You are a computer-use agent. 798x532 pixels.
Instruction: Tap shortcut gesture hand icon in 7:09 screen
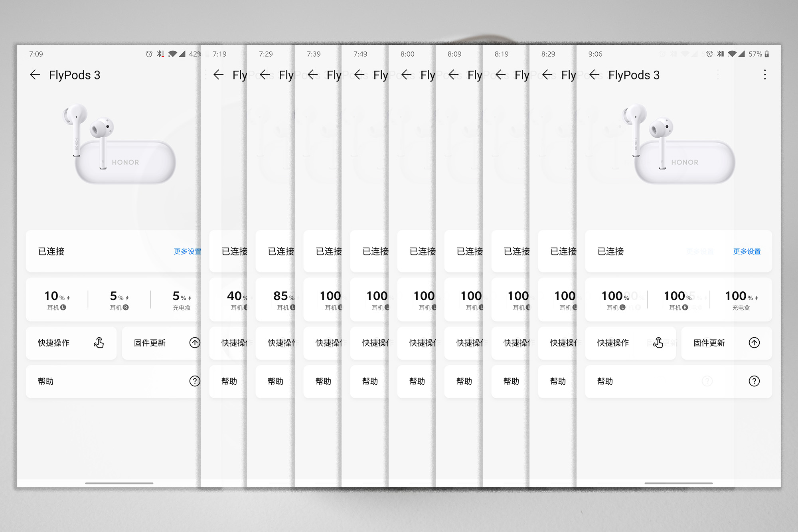tap(99, 343)
